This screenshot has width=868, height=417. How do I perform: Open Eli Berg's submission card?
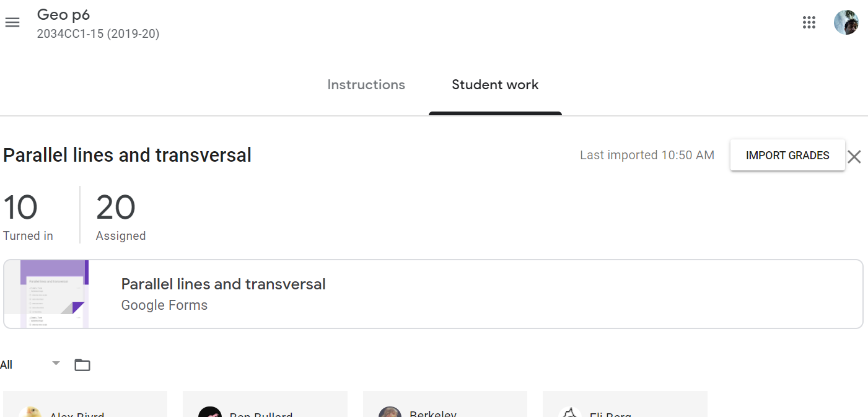click(625, 404)
